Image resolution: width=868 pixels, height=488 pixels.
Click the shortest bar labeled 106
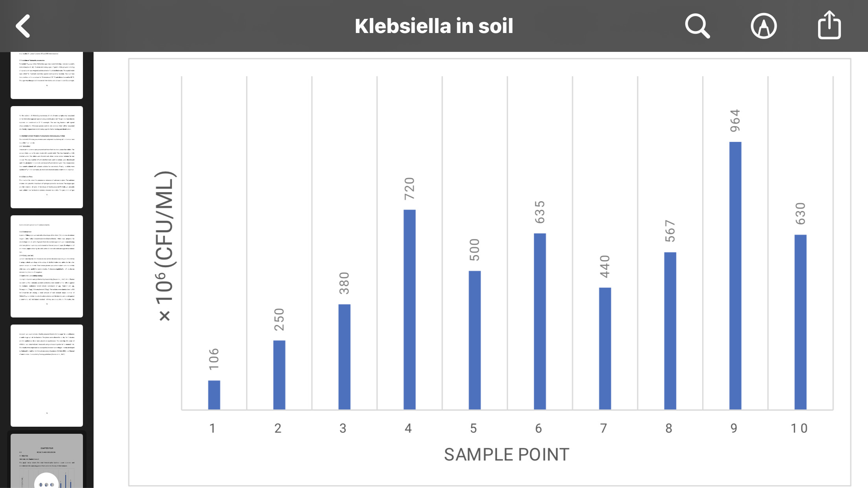click(x=214, y=395)
